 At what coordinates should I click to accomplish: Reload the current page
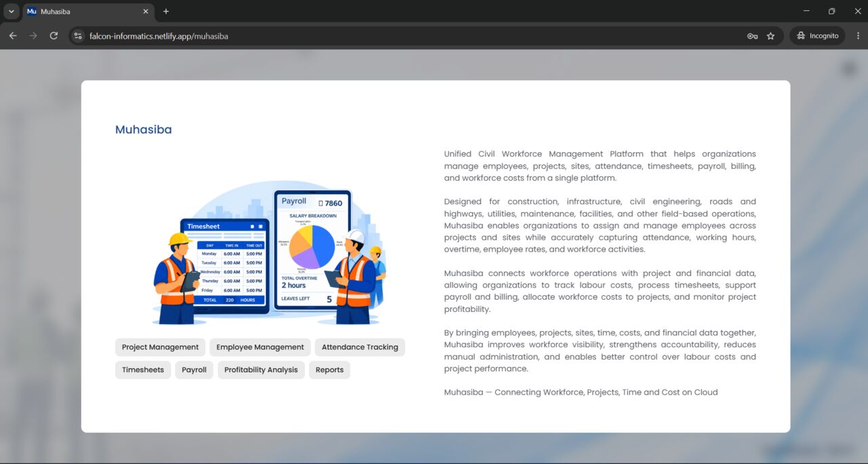(54, 36)
